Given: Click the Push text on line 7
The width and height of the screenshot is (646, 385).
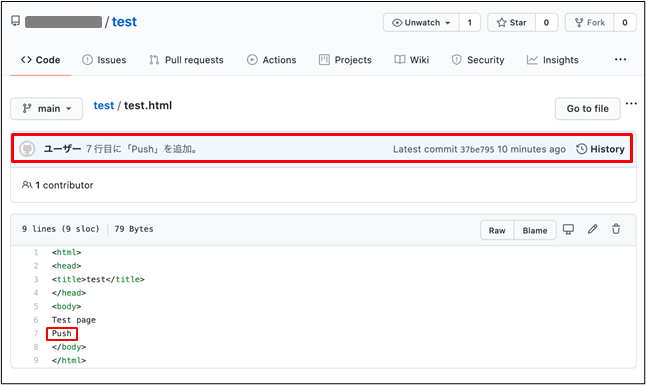Looking at the screenshot, I should [62, 333].
